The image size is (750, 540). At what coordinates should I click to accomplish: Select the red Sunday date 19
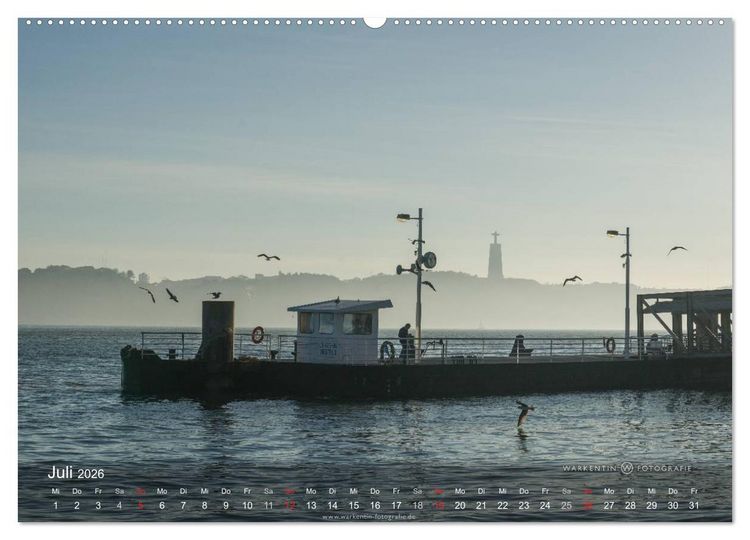pyautogui.click(x=439, y=505)
